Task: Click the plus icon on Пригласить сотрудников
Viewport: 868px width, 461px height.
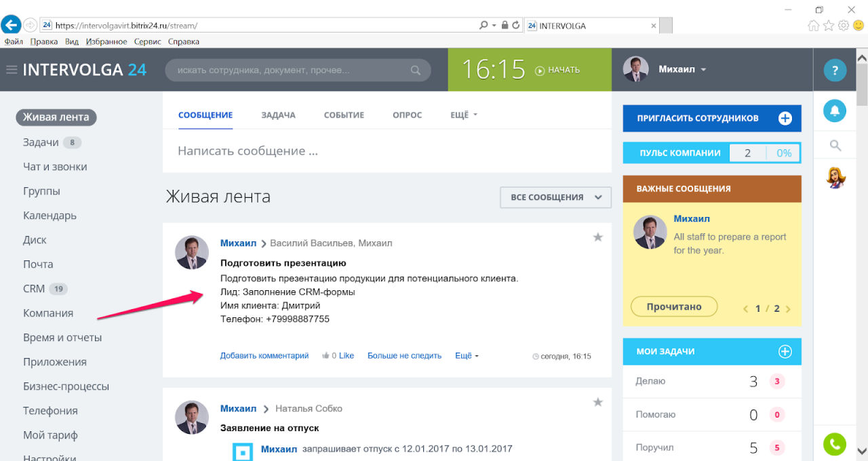Action: click(x=785, y=118)
